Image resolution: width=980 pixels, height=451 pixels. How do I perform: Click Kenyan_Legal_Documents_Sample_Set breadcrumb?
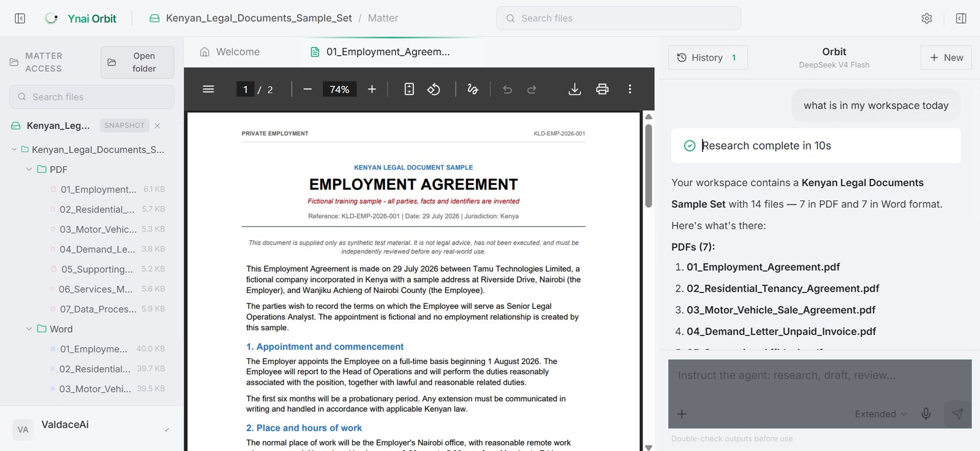258,18
